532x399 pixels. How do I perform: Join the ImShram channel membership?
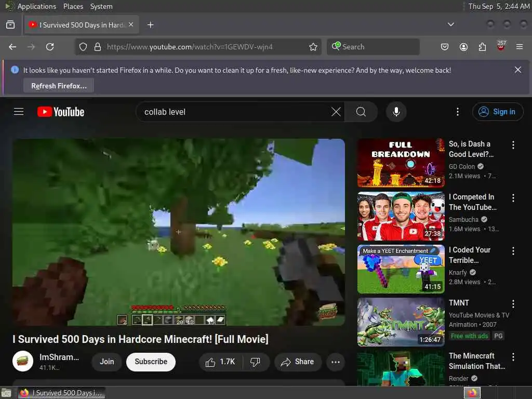(107, 362)
